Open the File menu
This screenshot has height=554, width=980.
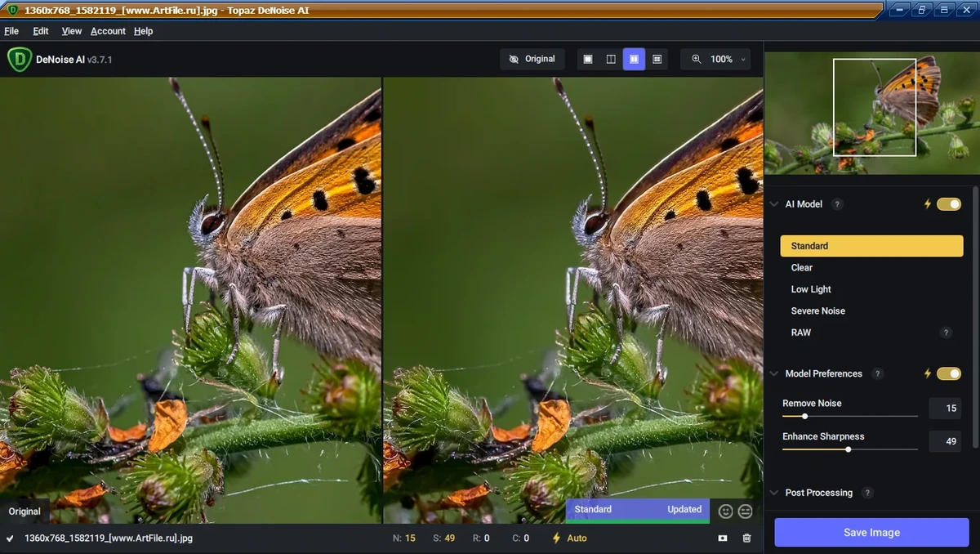click(11, 31)
